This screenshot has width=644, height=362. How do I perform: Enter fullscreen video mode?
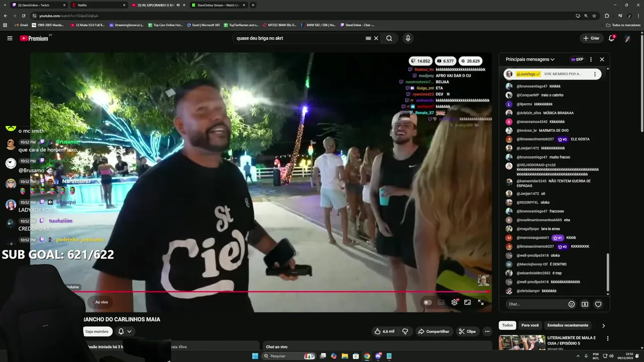[x=481, y=302]
